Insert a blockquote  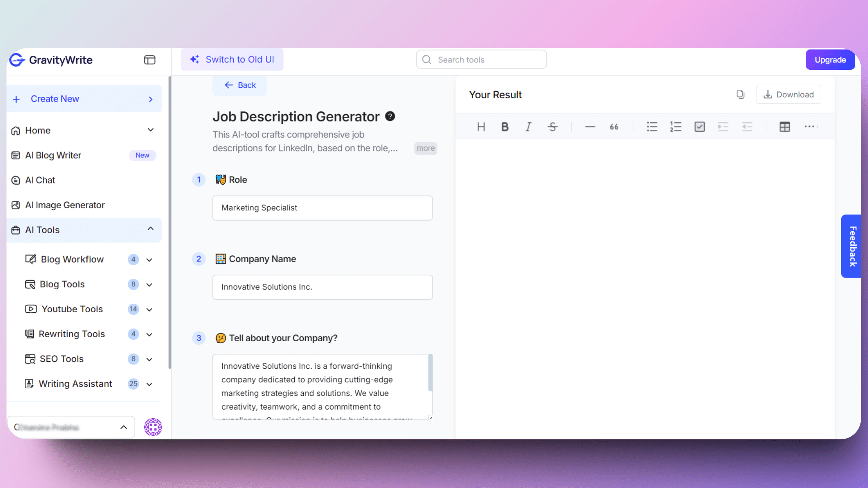(614, 127)
